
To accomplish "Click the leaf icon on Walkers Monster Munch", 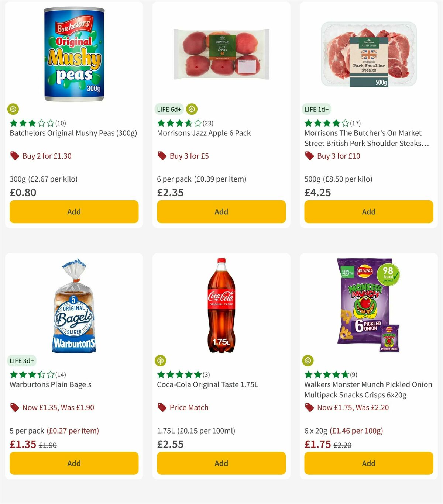I will click(308, 360).
